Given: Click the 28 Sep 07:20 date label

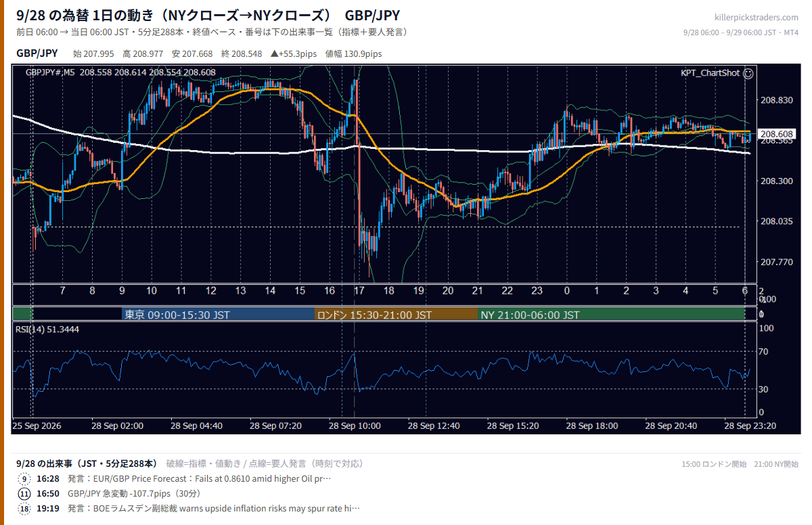Looking at the screenshot, I should click(275, 426).
